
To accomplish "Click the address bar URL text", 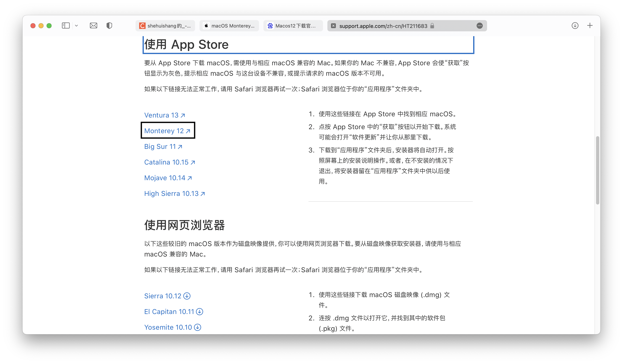I will click(x=383, y=26).
